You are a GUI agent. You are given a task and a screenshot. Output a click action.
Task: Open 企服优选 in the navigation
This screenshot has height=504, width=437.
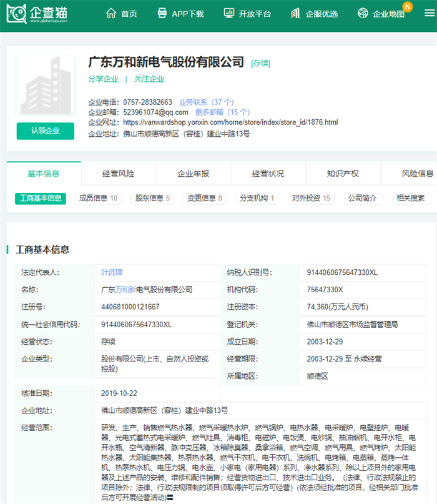coord(322,14)
